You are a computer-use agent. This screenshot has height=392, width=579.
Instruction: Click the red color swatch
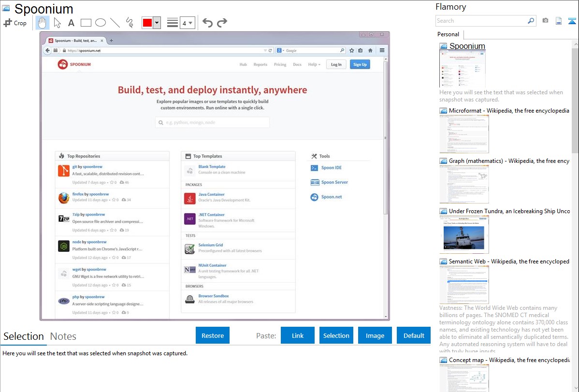tap(147, 23)
